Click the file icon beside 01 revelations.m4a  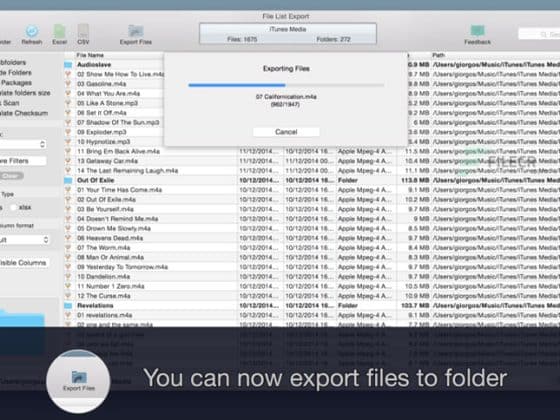(x=68, y=315)
